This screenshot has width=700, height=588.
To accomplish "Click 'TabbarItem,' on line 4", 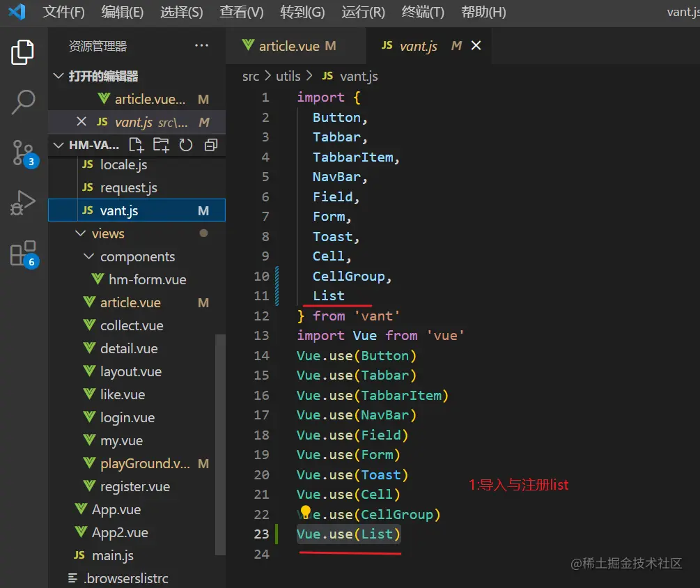I will coord(356,157).
